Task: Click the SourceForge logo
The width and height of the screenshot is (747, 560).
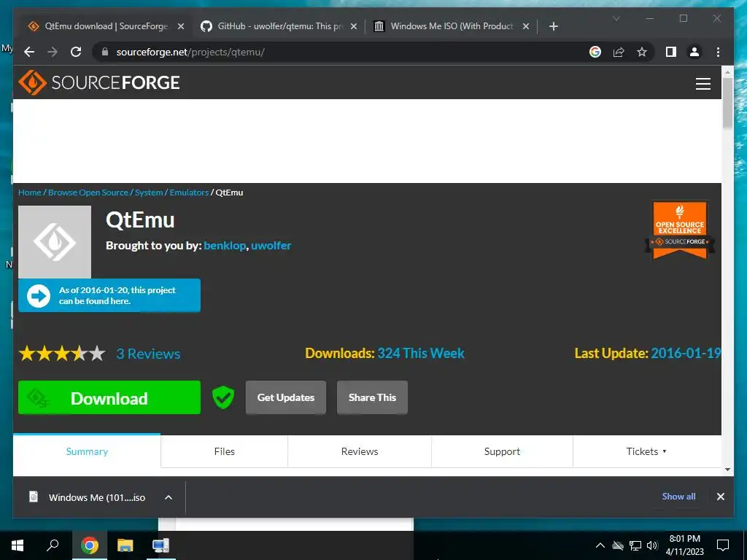Action: (99, 83)
